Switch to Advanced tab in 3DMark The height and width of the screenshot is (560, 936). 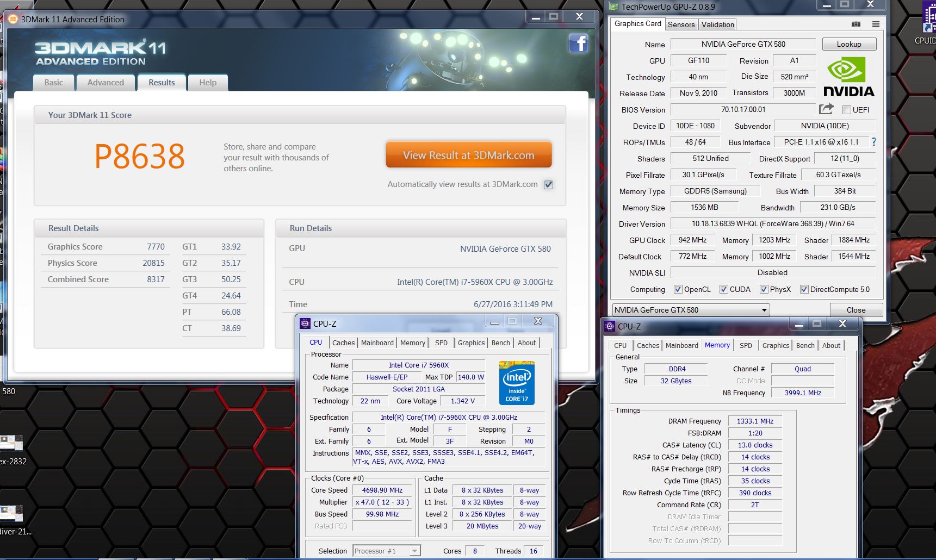tap(106, 83)
